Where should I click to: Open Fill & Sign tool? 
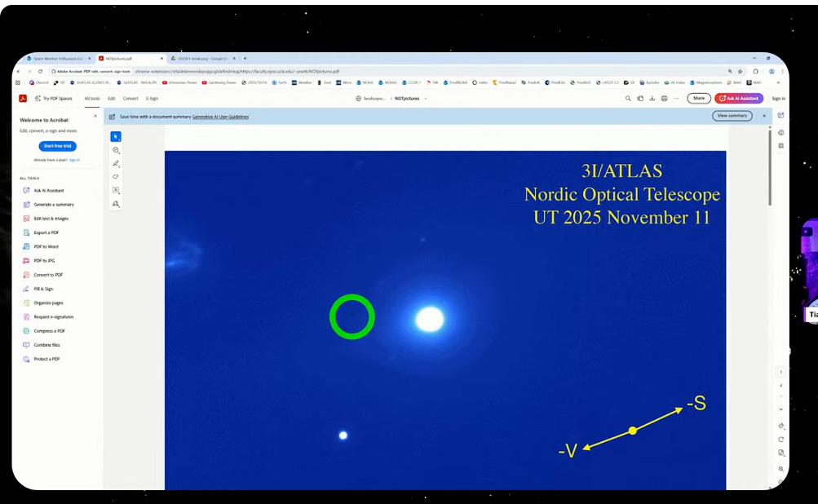click(x=38, y=289)
